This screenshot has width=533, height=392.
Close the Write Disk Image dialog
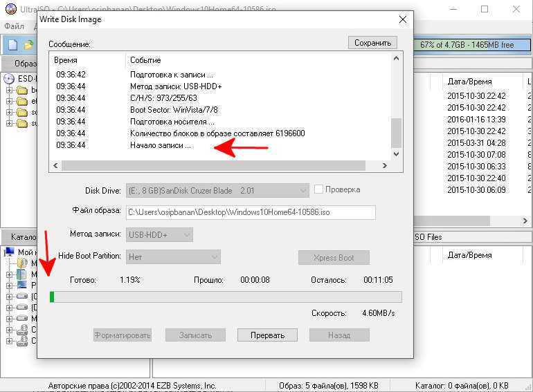pyautogui.click(x=402, y=19)
